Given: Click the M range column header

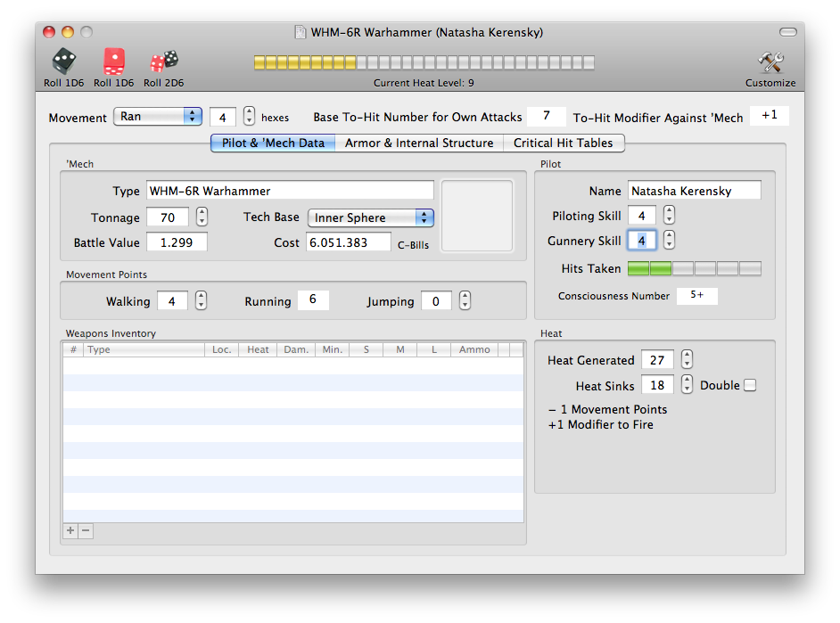Looking at the screenshot, I should 400,349.
